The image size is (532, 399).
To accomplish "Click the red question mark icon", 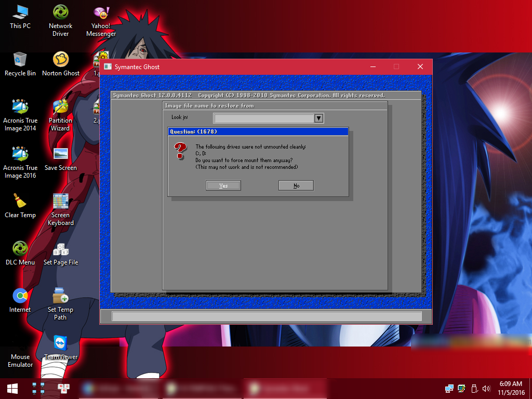I will coord(180,151).
